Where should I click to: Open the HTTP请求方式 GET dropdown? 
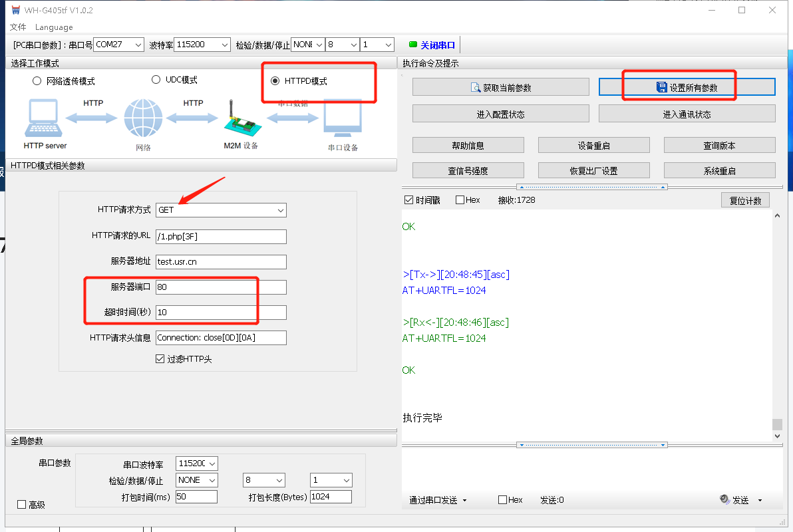pyautogui.click(x=280, y=210)
